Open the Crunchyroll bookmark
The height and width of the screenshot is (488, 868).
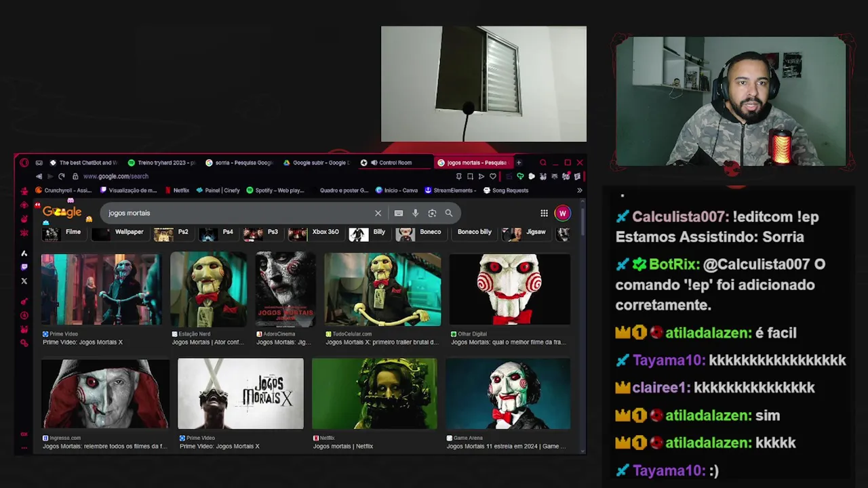tap(63, 190)
